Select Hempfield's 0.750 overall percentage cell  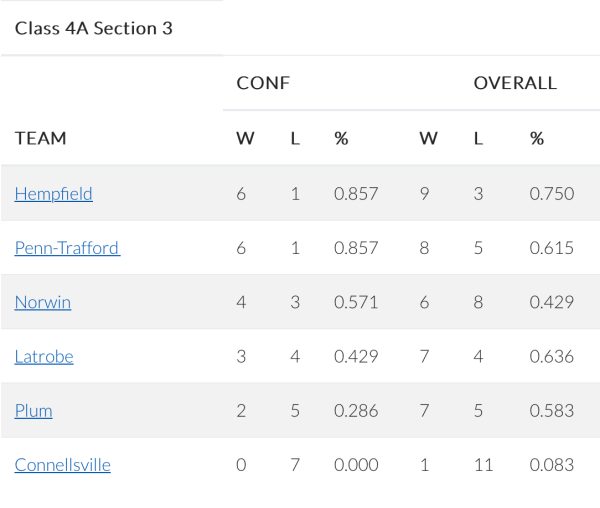click(552, 194)
